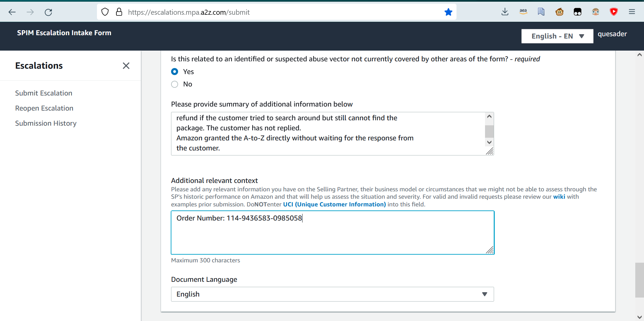Click the page scroll up arrow

click(639, 55)
